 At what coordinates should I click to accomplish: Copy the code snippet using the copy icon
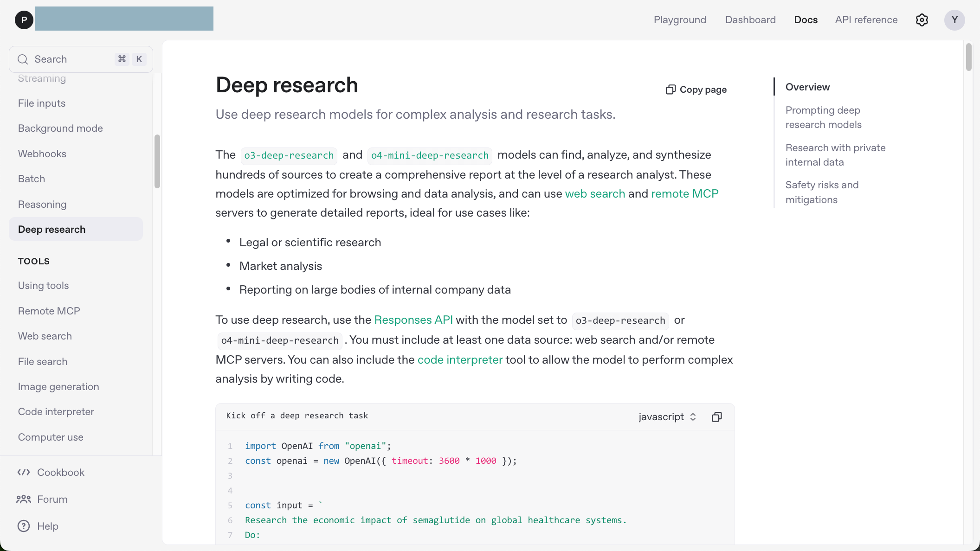click(716, 416)
